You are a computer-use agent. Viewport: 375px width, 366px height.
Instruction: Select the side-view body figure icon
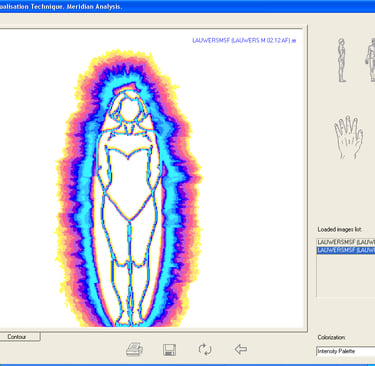[x=341, y=60]
